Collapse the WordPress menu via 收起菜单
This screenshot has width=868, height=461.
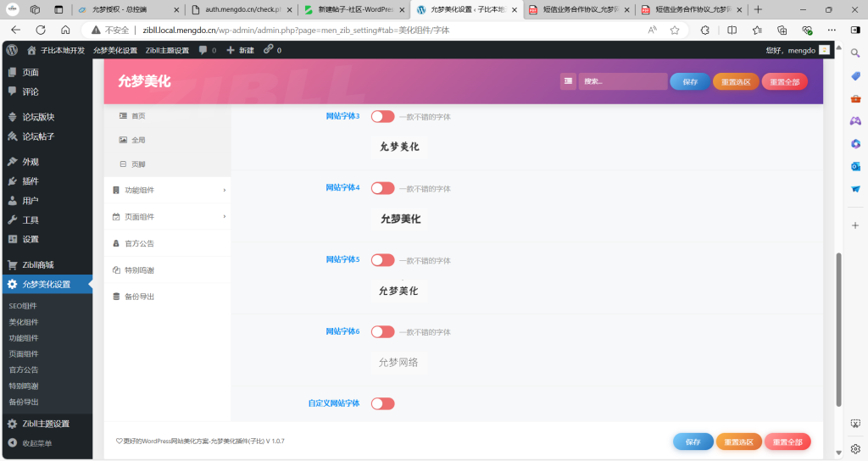pyautogui.click(x=36, y=443)
